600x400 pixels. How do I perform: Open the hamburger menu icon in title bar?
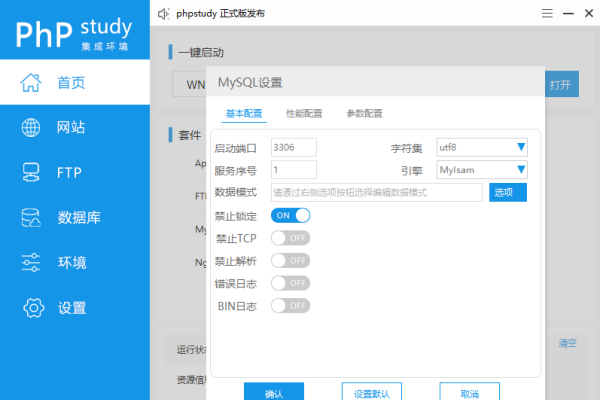[547, 13]
